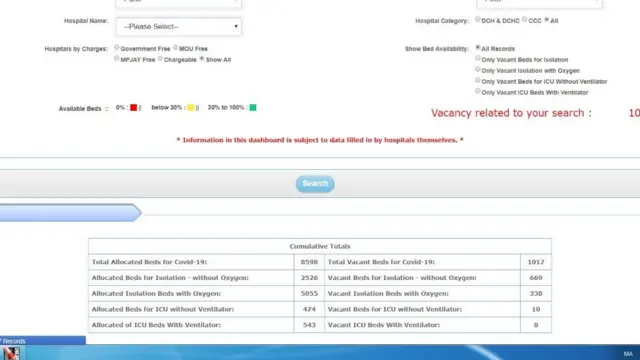Click vacant isolation with oxygen value 338

tap(536, 293)
